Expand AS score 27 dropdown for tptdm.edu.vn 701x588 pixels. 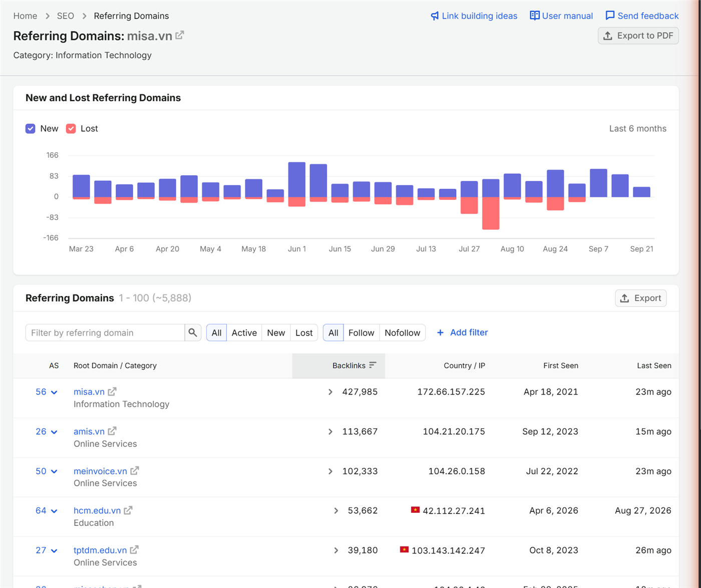(x=47, y=550)
